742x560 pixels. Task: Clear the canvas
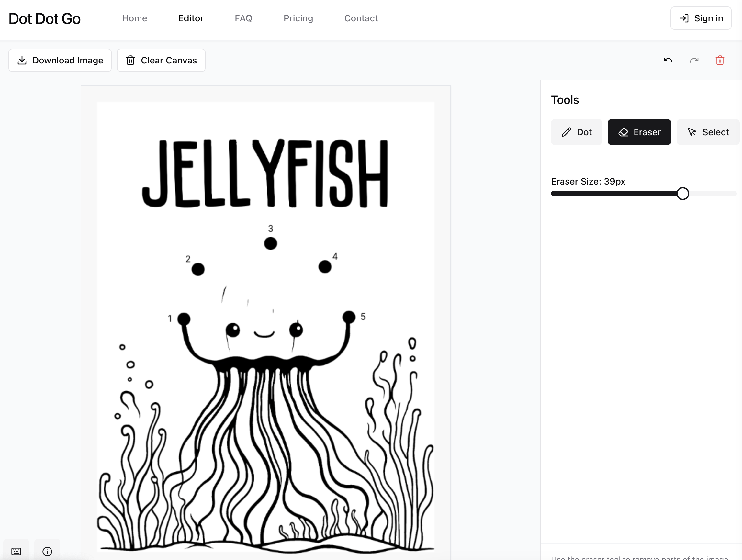(161, 60)
